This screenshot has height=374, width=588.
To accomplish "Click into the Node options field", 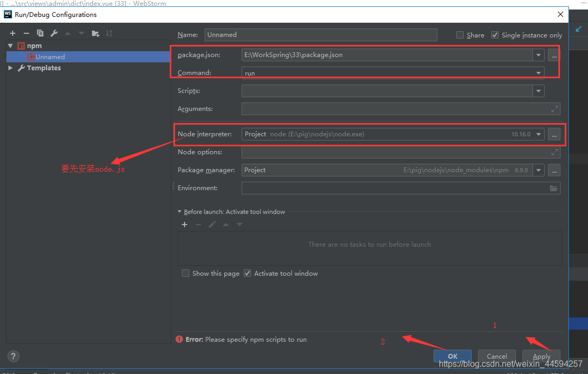I will [x=401, y=152].
